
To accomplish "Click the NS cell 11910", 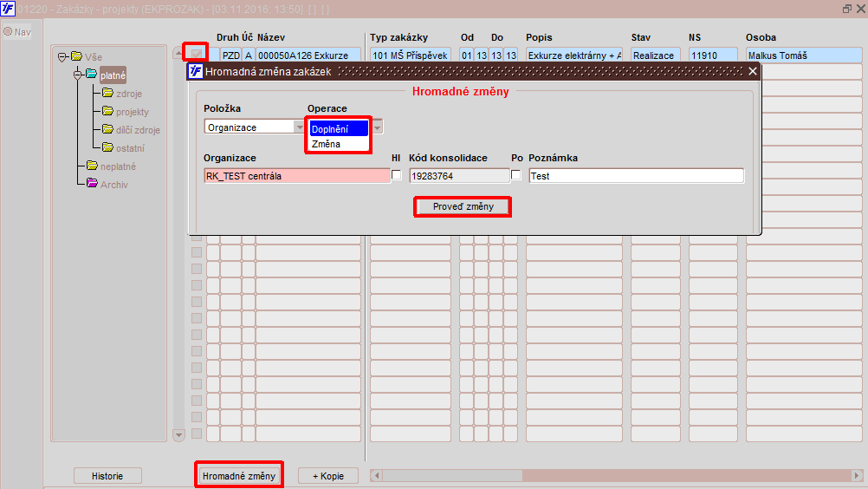I will [x=713, y=55].
